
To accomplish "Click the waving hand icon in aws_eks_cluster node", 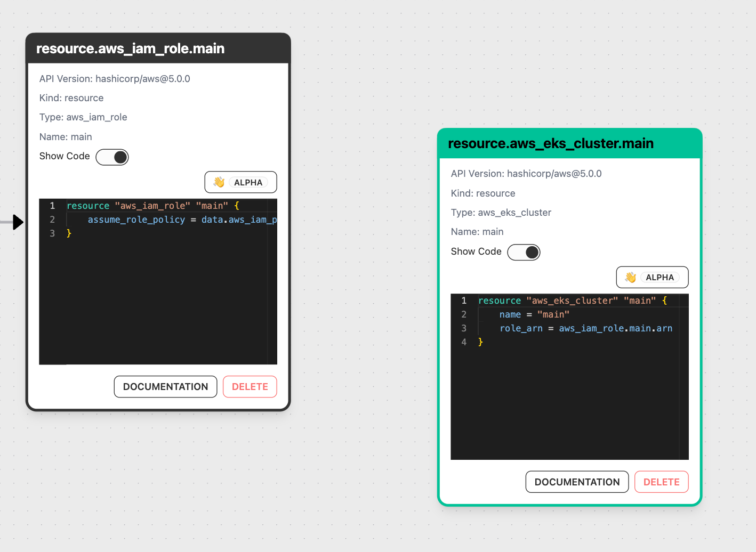I will tap(631, 277).
